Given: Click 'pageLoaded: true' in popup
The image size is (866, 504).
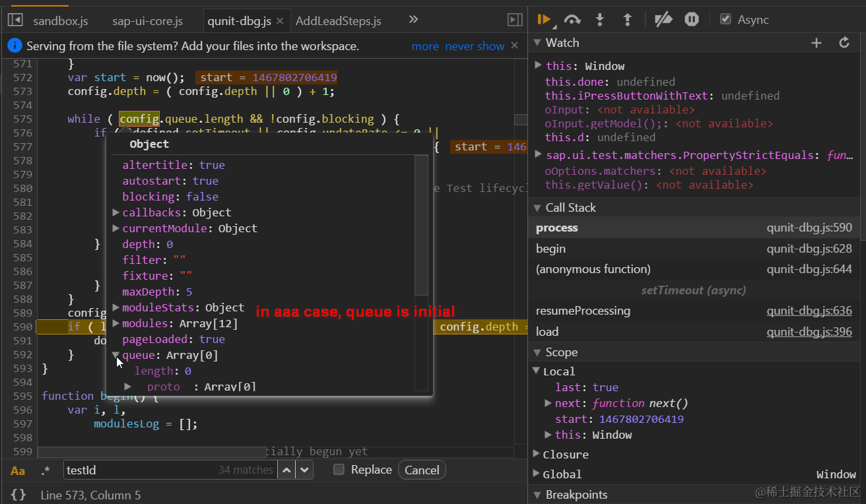Looking at the screenshot, I should (x=174, y=339).
